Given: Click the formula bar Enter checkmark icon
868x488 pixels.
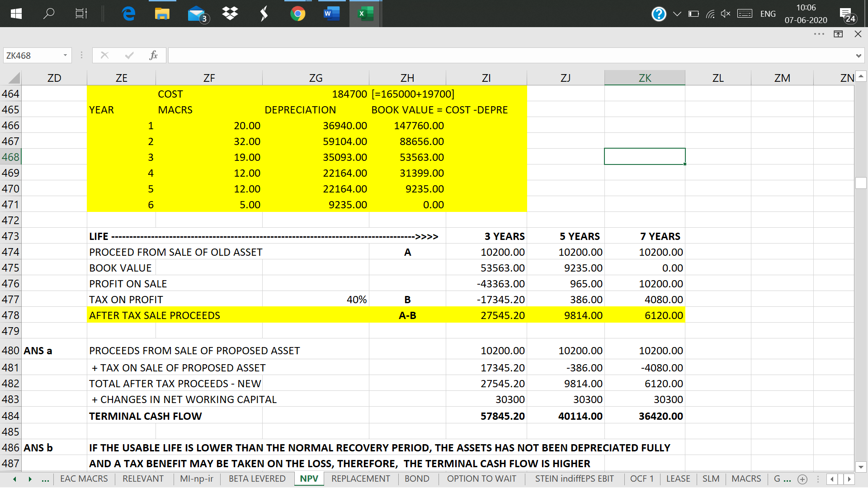Looking at the screenshot, I should point(129,56).
